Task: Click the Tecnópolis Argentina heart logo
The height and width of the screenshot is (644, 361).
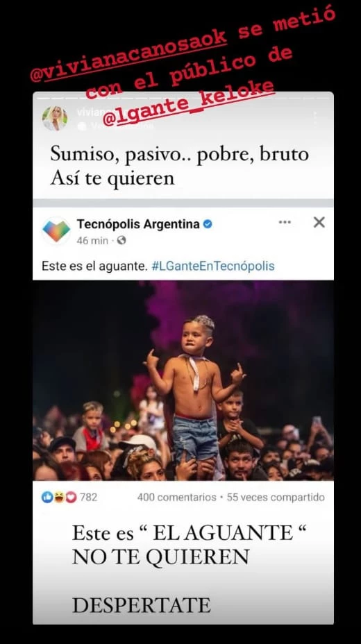Action: pyautogui.click(x=56, y=231)
